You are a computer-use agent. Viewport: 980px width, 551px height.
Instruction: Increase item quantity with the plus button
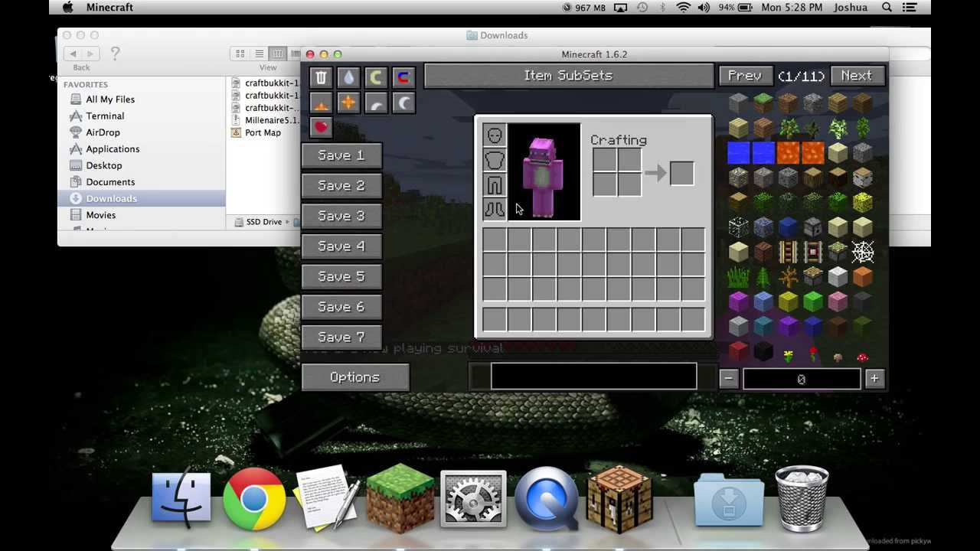coord(874,378)
